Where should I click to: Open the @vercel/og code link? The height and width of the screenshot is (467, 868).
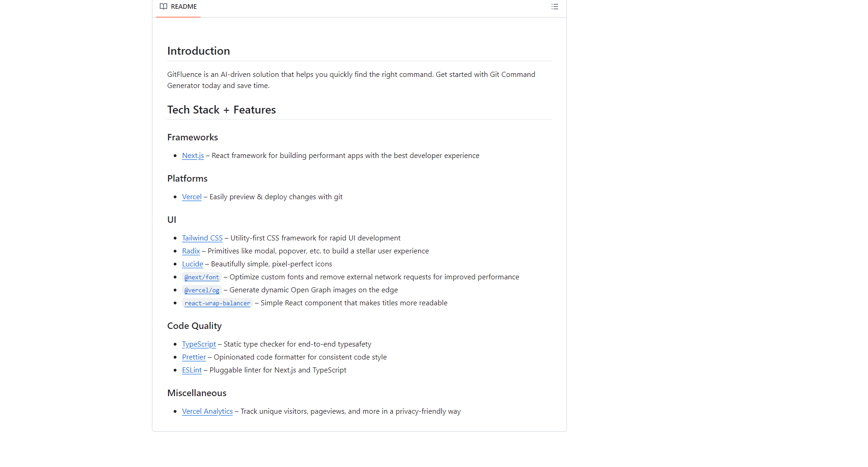201,290
